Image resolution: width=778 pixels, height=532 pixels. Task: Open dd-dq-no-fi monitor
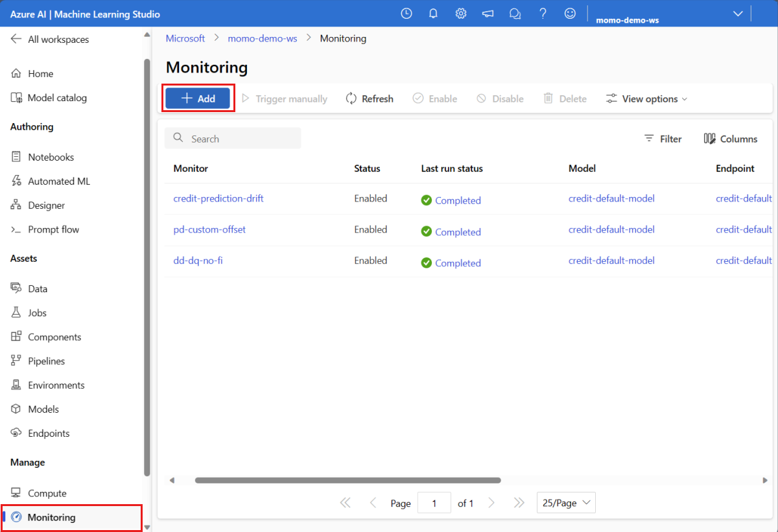(198, 260)
